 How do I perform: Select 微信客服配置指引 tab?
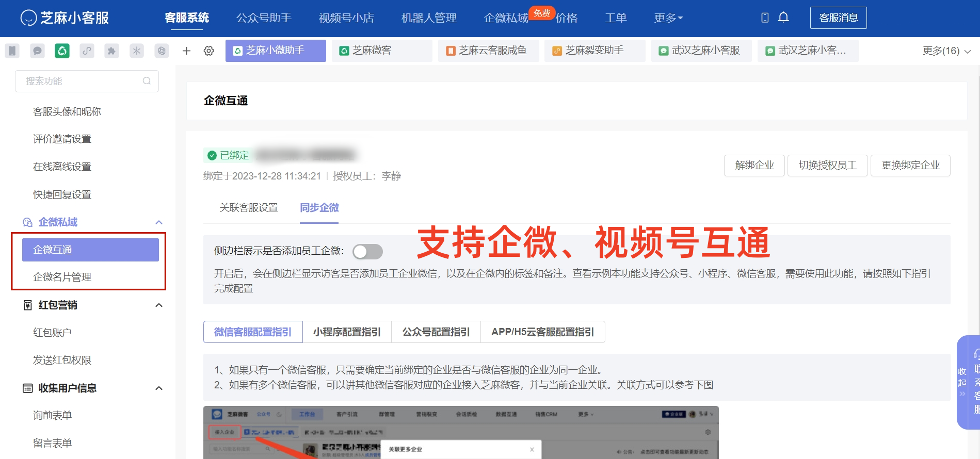[253, 332]
